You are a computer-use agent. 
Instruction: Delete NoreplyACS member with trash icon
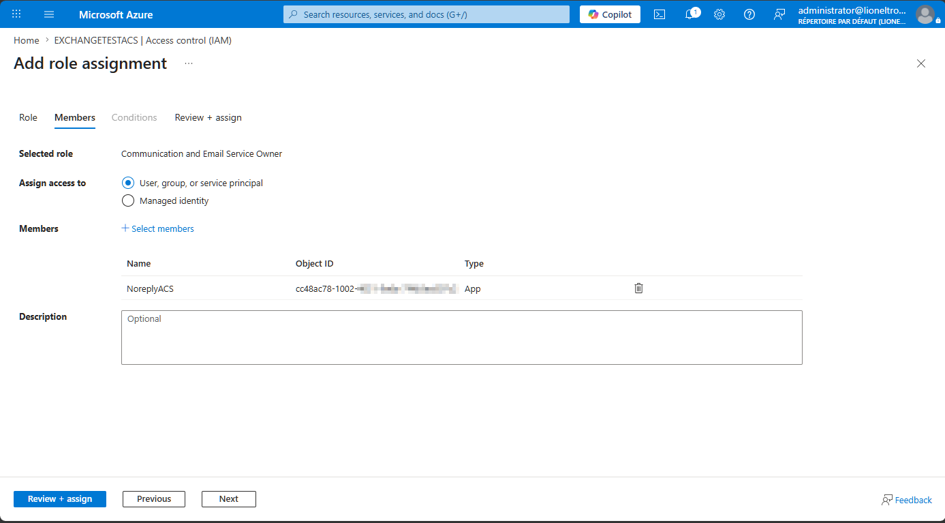pos(639,288)
